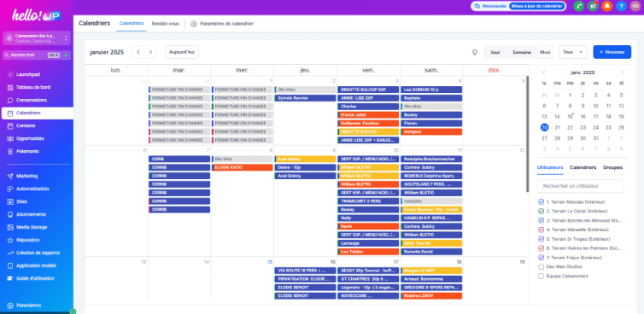Toggle 1. Terrain Néoules (Intérieur) checkbox

[541, 202]
